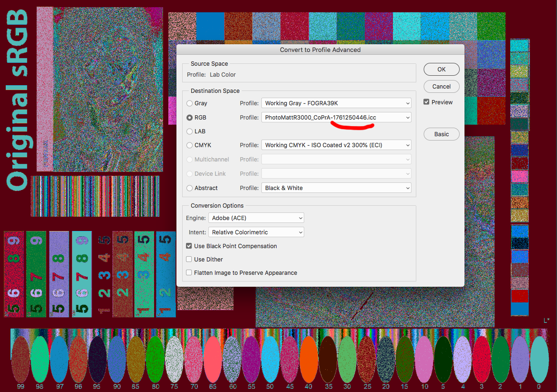Open the PhotoMattR3000 RGB profile dropdown
Image resolution: width=557 pixels, height=392 pixels.
click(336, 117)
